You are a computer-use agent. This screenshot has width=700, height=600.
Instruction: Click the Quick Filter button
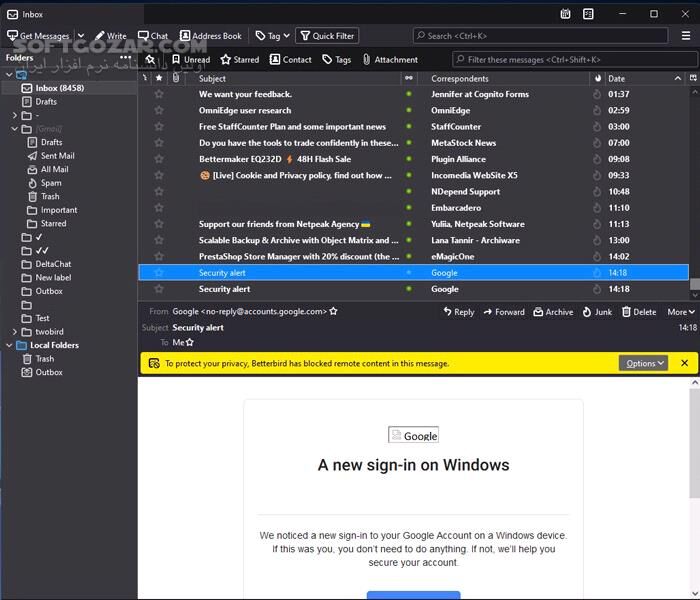(327, 36)
